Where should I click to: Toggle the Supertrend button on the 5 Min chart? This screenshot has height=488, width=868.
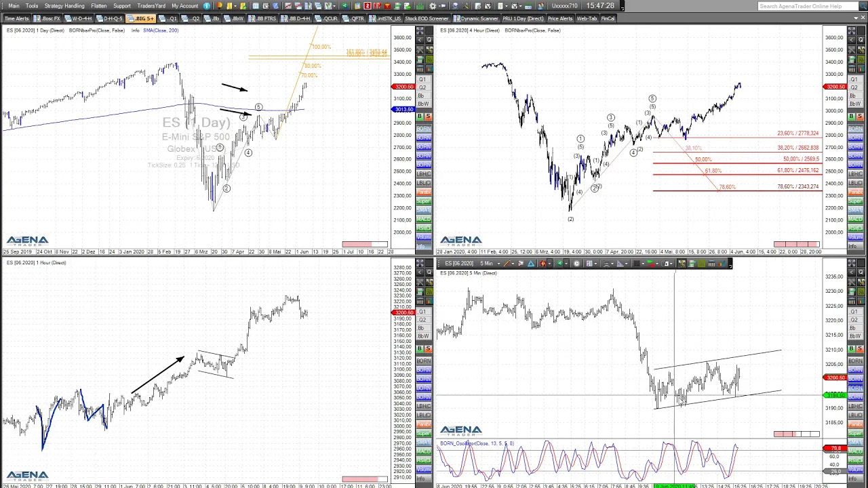pos(856,433)
